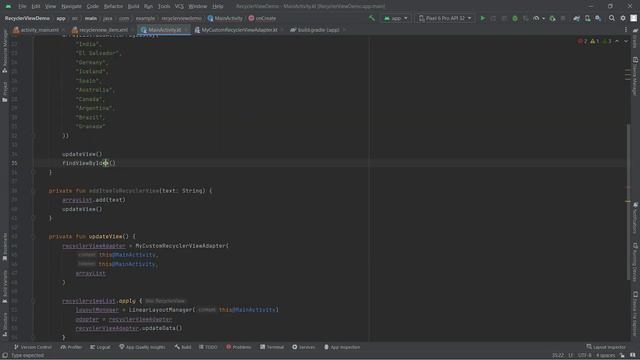
Task: Go to next highlighted error arrow
Action: click(626, 41)
